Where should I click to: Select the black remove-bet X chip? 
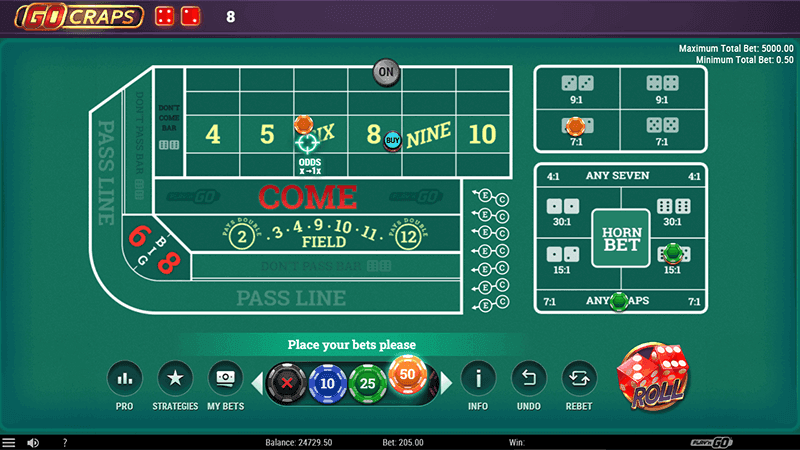click(x=287, y=383)
